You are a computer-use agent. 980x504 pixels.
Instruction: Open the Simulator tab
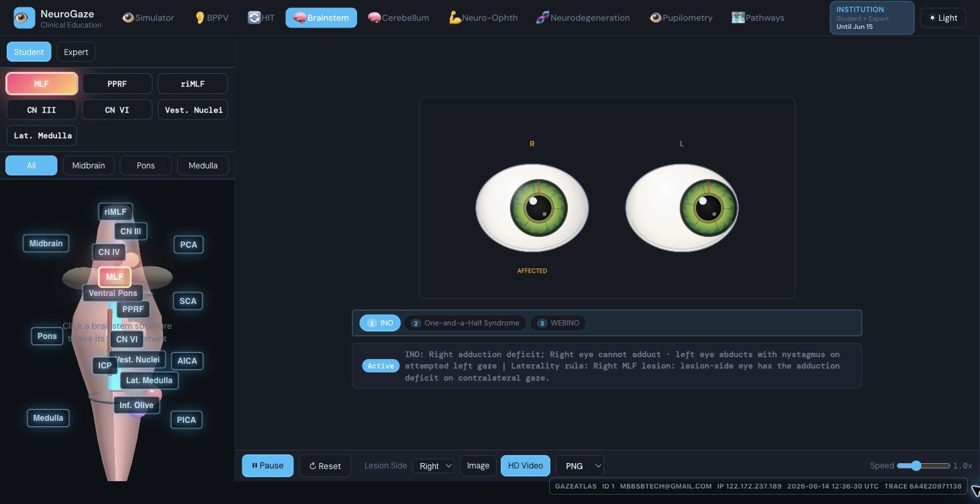148,17
